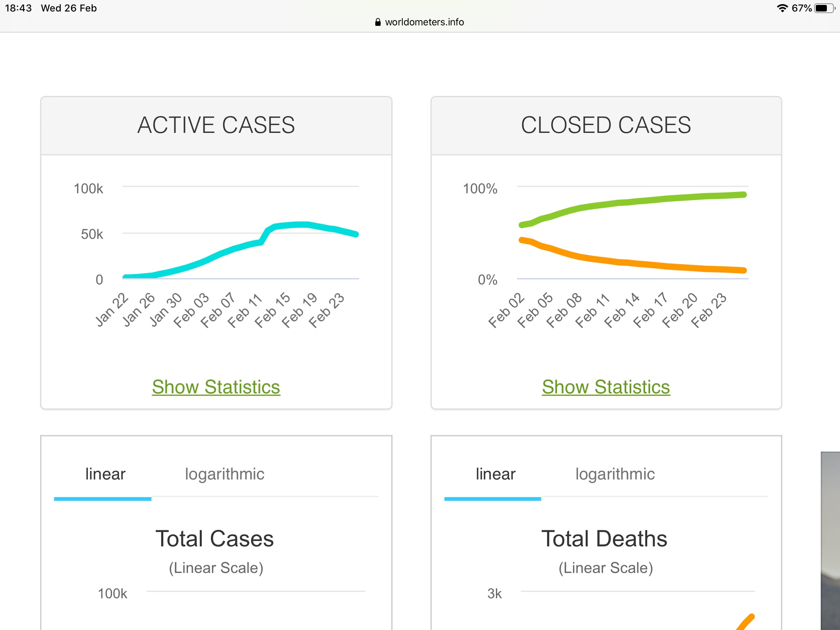The height and width of the screenshot is (630, 840).
Task: Tap the partially visible image at right edge
Action: [830, 541]
